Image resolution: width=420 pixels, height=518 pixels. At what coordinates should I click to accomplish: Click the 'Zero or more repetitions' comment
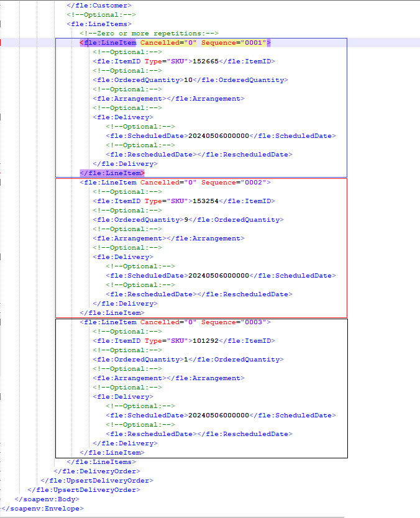pyautogui.click(x=149, y=34)
